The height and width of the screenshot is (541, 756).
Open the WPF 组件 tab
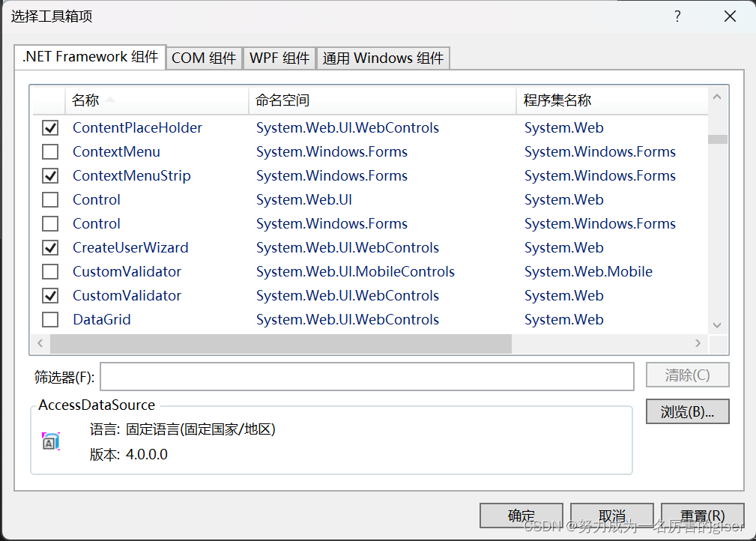[x=279, y=58]
